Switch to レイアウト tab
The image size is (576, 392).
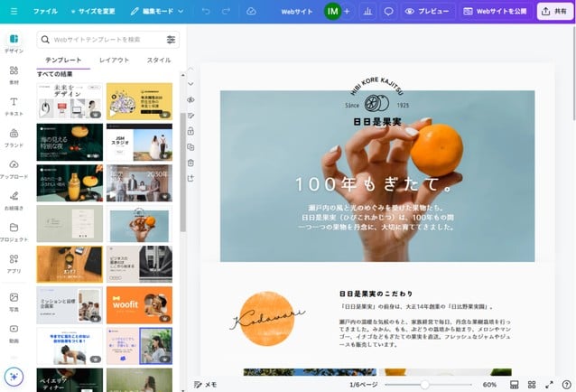(x=115, y=61)
